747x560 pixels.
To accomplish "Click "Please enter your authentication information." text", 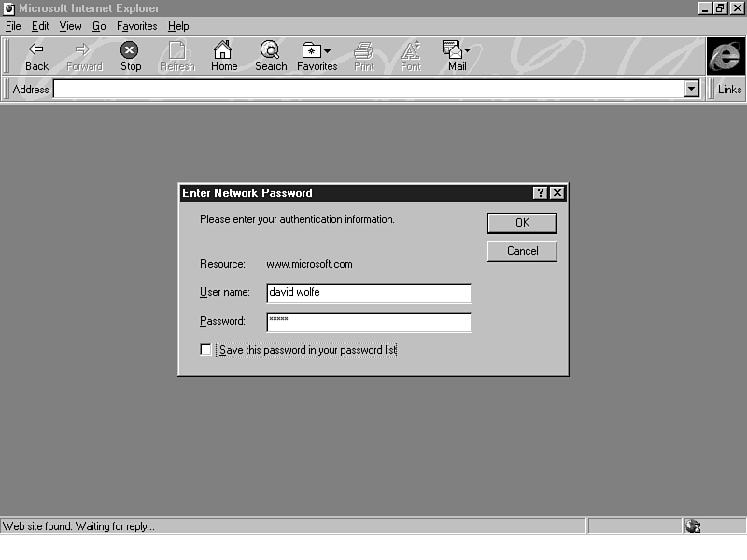I will (x=297, y=219).
